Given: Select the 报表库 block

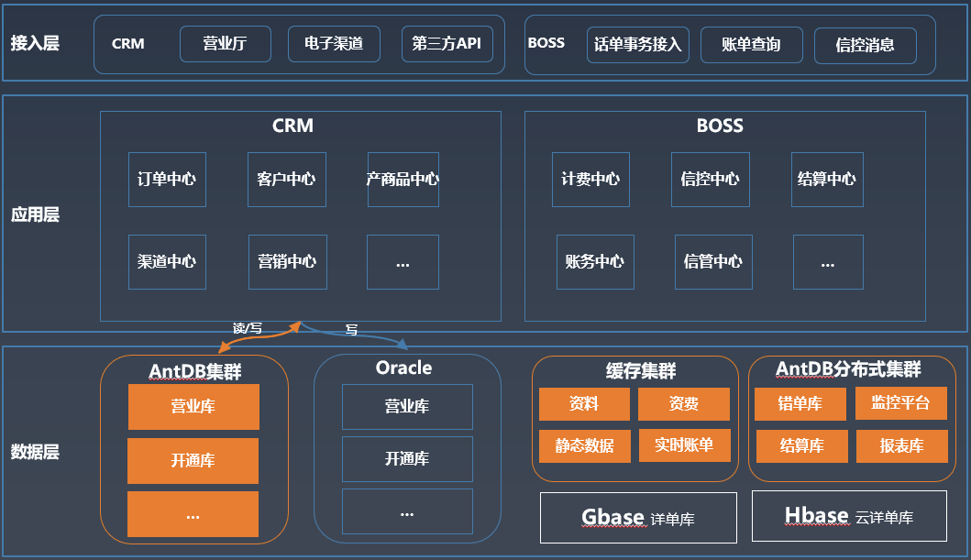Looking at the screenshot, I should click(x=901, y=446).
